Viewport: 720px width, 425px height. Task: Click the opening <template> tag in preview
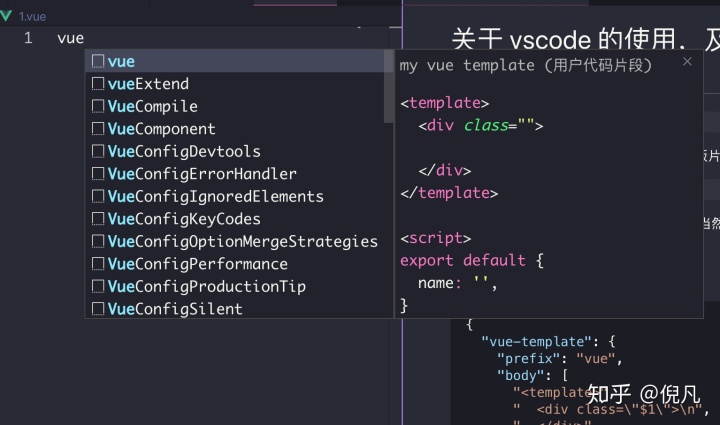click(x=444, y=102)
